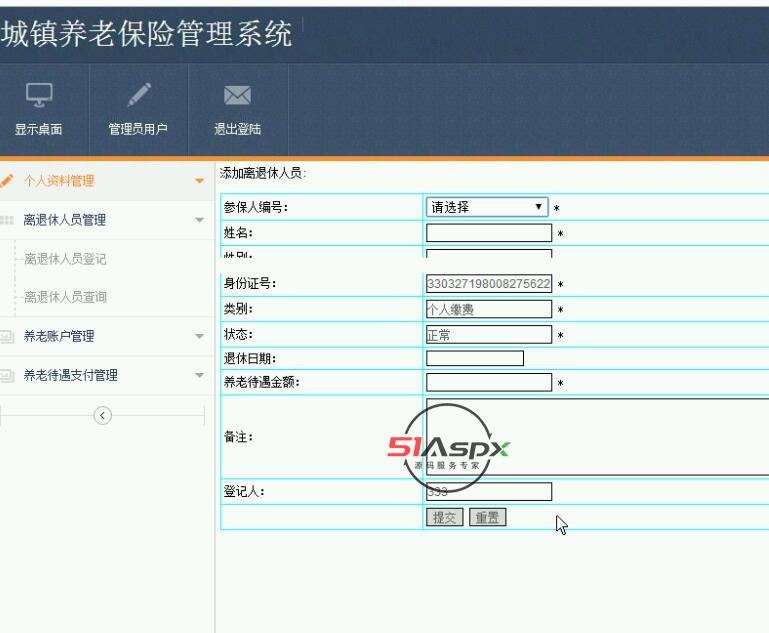Click inside the 备注 text area
Screen dimensions: 769x633
coord(597,437)
